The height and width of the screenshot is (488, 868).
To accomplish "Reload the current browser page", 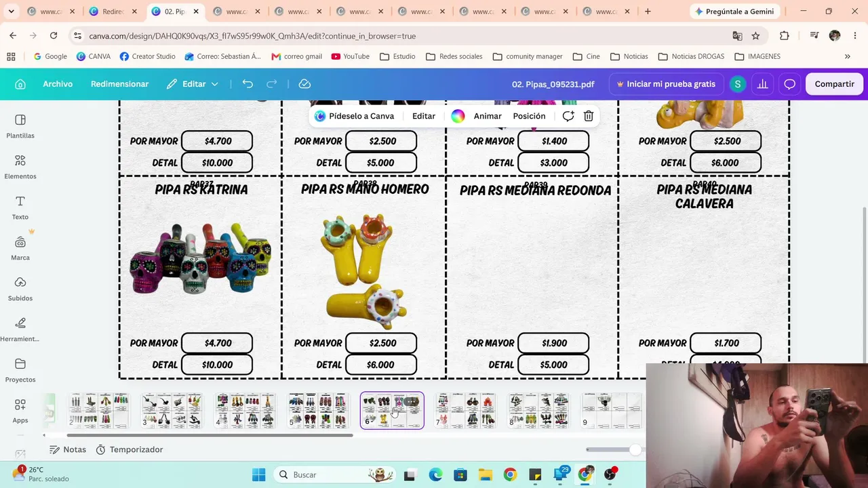I will click(x=54, y=36).
